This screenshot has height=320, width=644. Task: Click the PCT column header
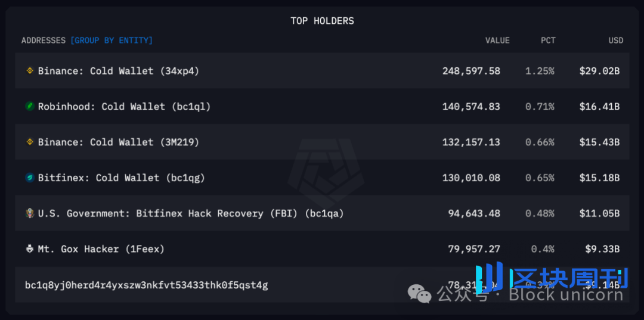(549, 41)
